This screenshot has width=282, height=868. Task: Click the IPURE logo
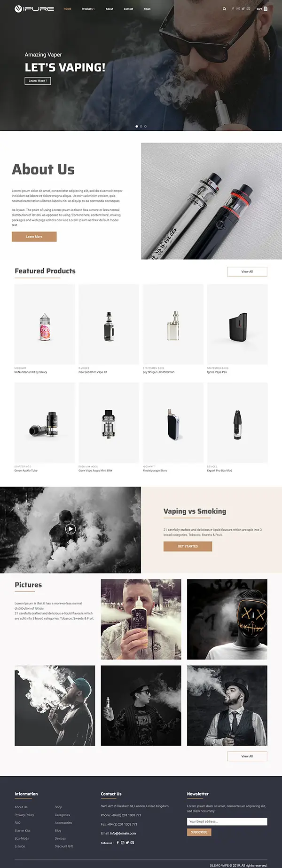point(34,8)
